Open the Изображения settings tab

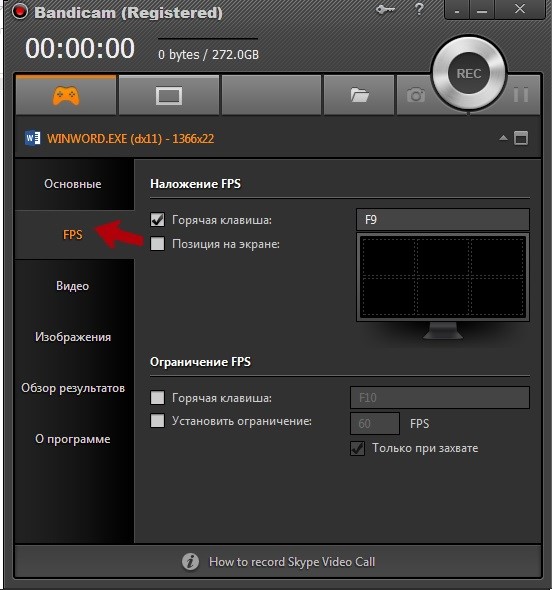(x=73, y=337)
